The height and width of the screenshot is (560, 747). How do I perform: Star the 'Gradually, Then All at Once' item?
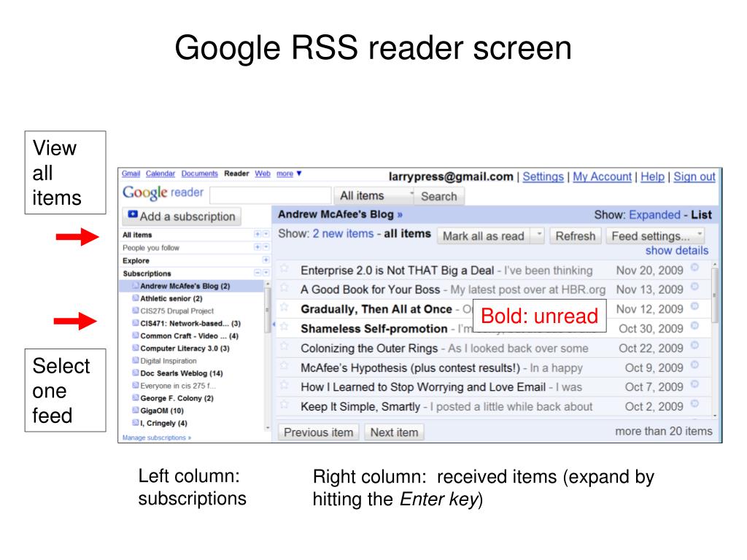click(x=285, y=307)
